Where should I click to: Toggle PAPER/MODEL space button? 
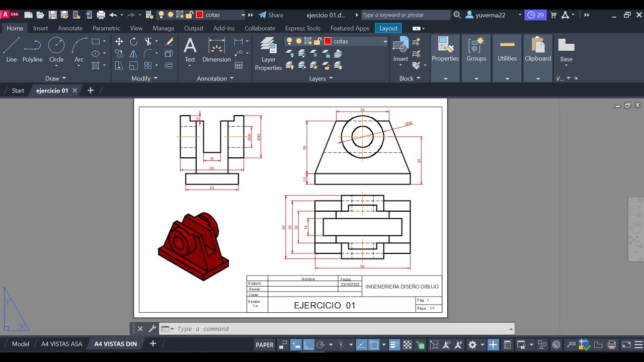click(x=265, y=345)
